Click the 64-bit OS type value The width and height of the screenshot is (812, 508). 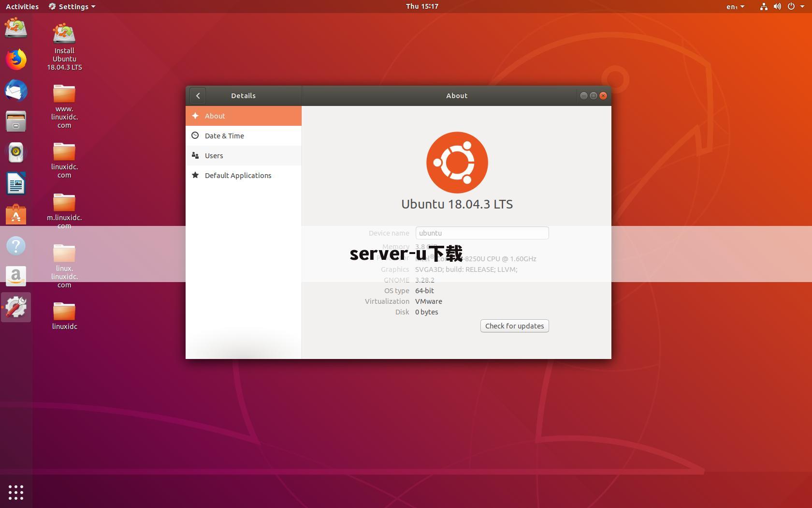[424, 291]
